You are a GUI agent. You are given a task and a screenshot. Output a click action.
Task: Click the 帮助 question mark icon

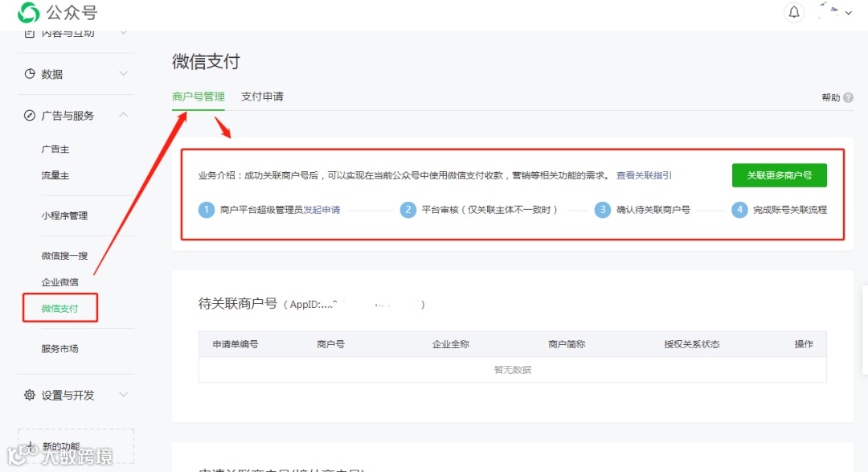(x=848, y=97)
